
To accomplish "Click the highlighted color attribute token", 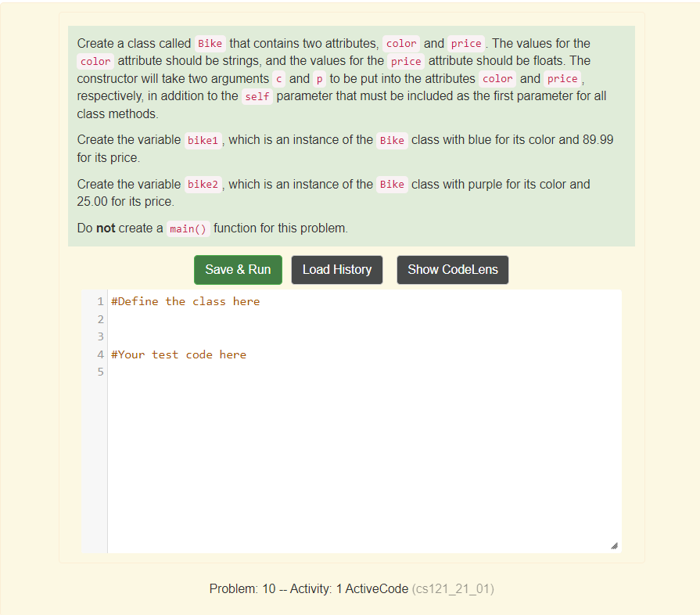I will tap(400, 43).
